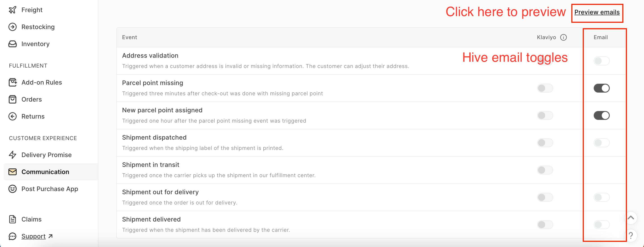This screenshot has height=247, width=644.
Task: Open the Orders menu item
Action: (32, 99)
